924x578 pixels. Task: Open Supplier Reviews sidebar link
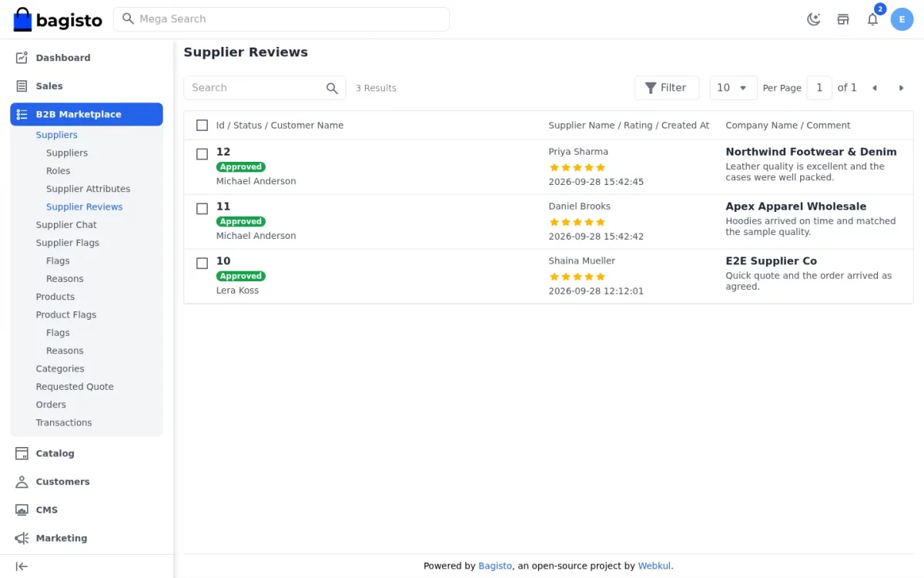coord(84,207)
